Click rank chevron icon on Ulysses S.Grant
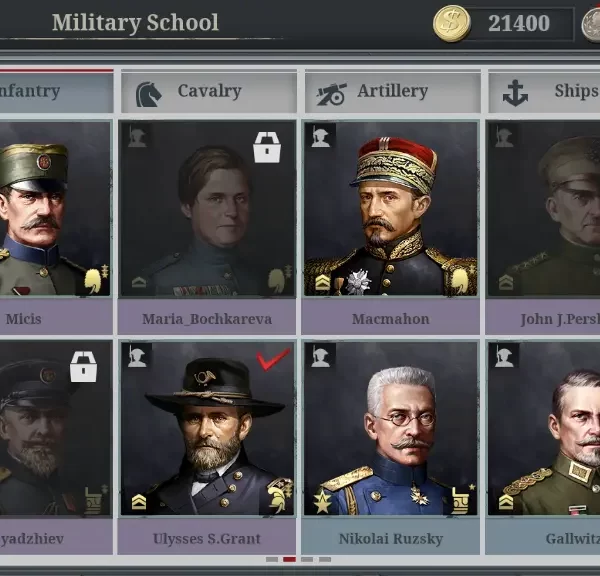Viewport: 600px width, 576px height. 139,501
